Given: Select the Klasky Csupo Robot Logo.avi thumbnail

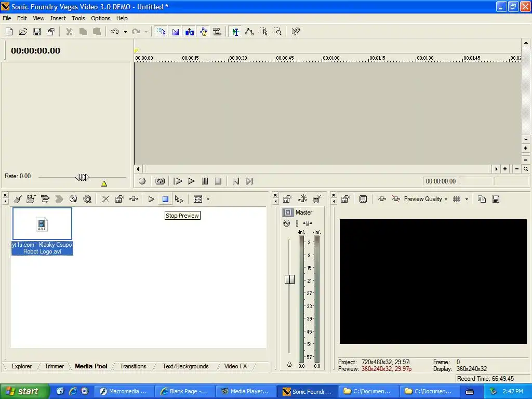Looking at the screenshot, I should pyautogui.click(x=42, y=224).
